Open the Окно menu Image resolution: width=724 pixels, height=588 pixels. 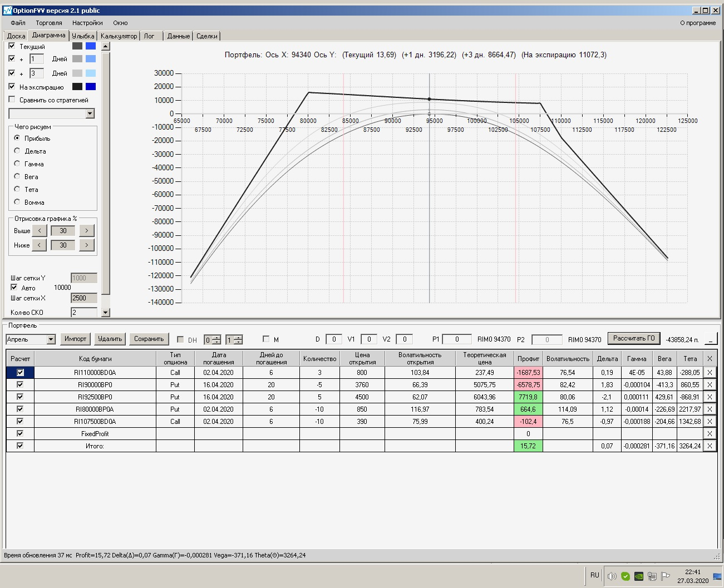click(120, 23)
